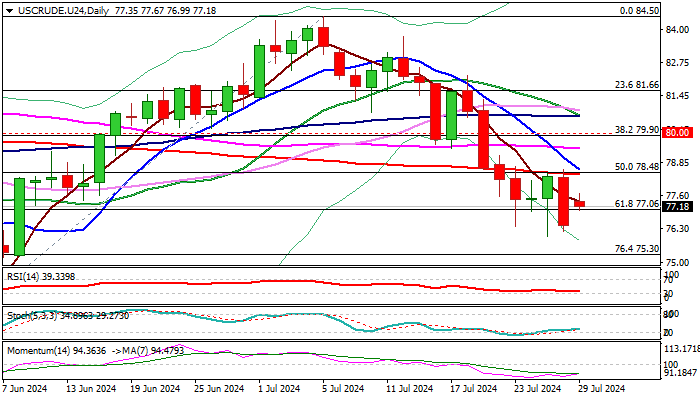Click the last small red candle on the right
This screenshot has width=700, height=400.
pyautogui.click(x=580, y=204)
